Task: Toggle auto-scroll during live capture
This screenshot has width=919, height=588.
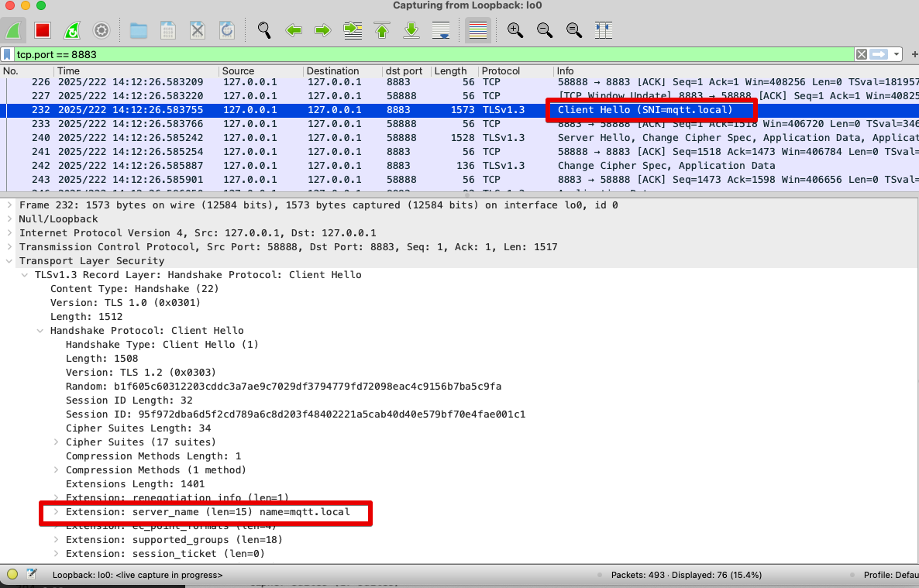Action: 441,30
